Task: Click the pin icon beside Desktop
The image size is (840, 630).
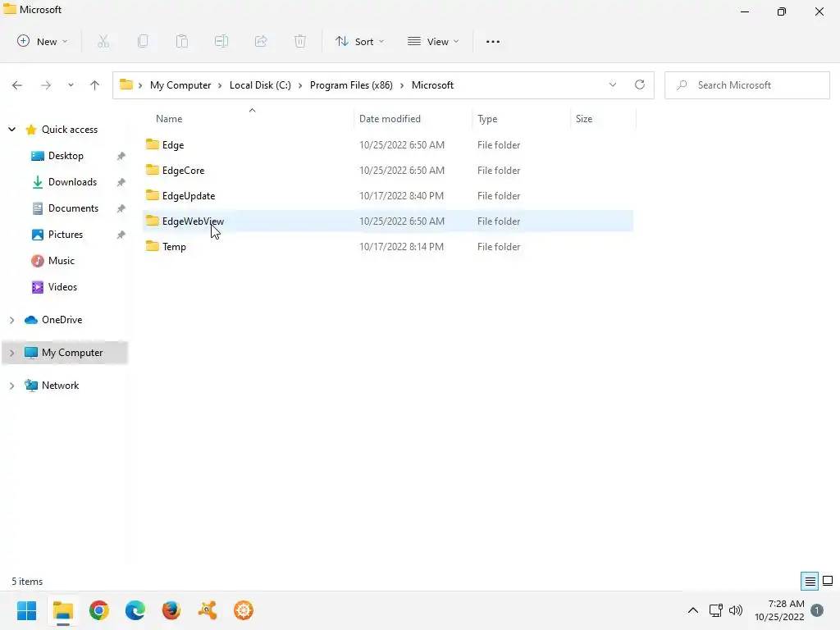Action: pos(121,156)
